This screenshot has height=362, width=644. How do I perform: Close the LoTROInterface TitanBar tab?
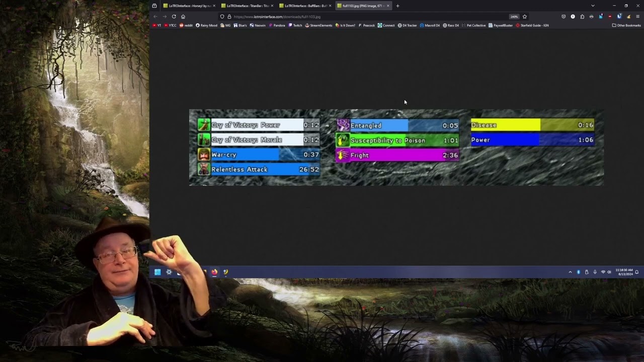[x=272, y=6]
